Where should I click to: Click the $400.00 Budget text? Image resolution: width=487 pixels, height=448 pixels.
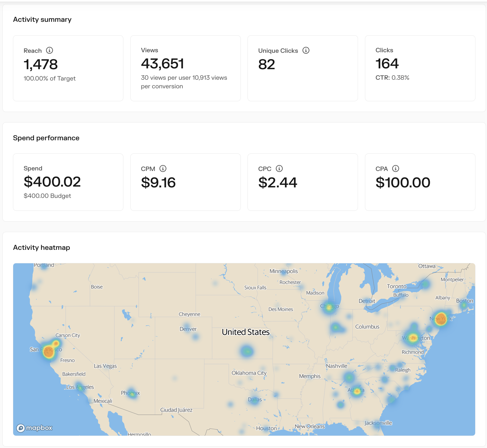47,196
